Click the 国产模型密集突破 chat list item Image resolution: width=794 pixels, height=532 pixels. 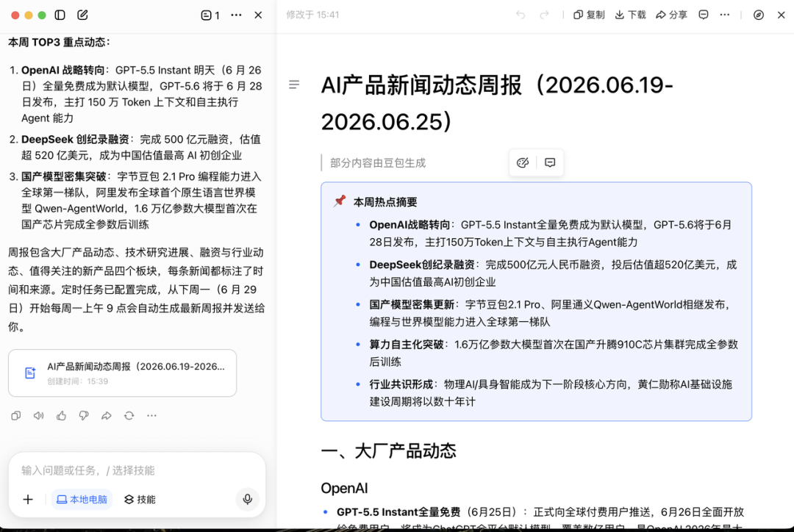(x=141, y=201)
